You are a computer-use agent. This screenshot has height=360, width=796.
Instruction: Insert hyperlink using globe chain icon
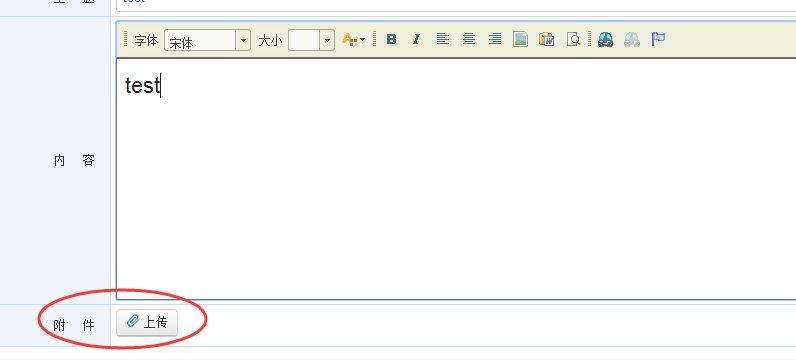click(605, 39)
